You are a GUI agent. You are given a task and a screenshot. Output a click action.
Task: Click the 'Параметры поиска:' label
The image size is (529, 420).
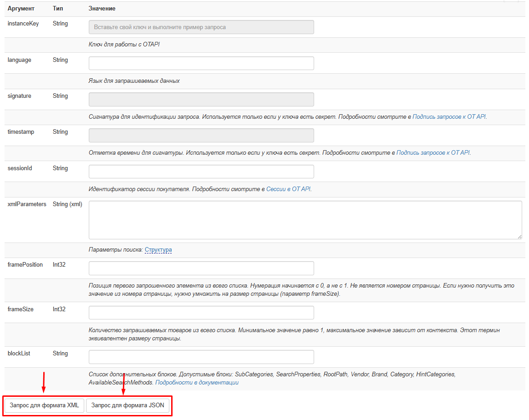click(x=116, y=250)
